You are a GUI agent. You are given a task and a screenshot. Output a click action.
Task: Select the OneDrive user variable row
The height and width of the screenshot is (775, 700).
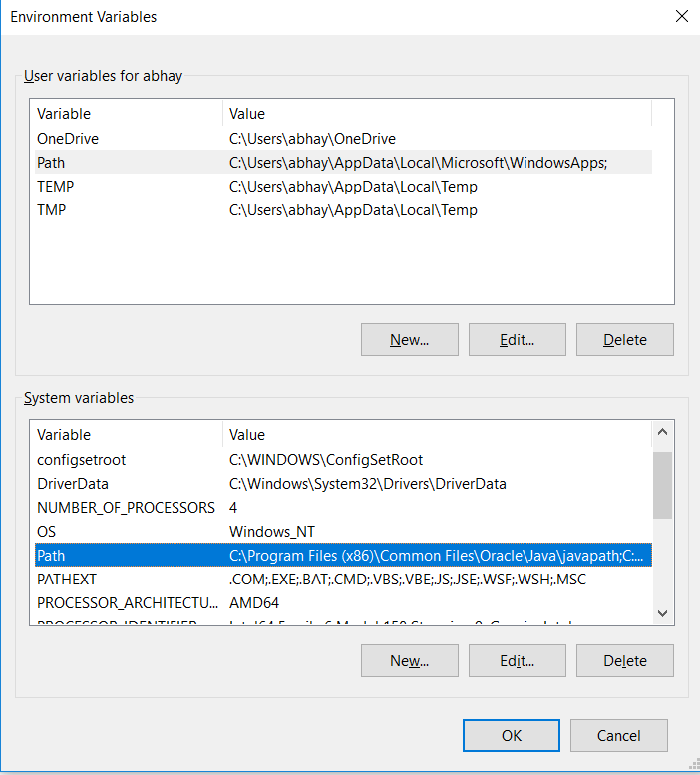(x=343, y=139)
